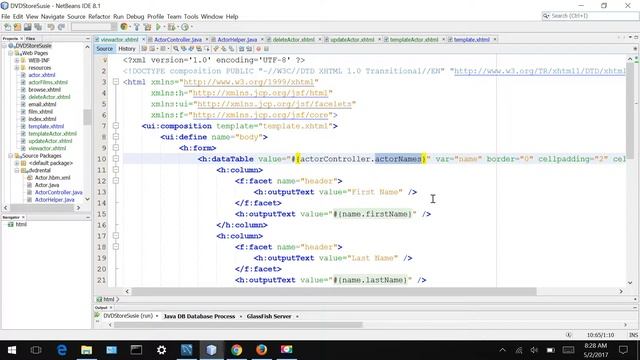Screen dimensions: 640x360
Task: Toggle Source view in editor
Action: (104, 49)
